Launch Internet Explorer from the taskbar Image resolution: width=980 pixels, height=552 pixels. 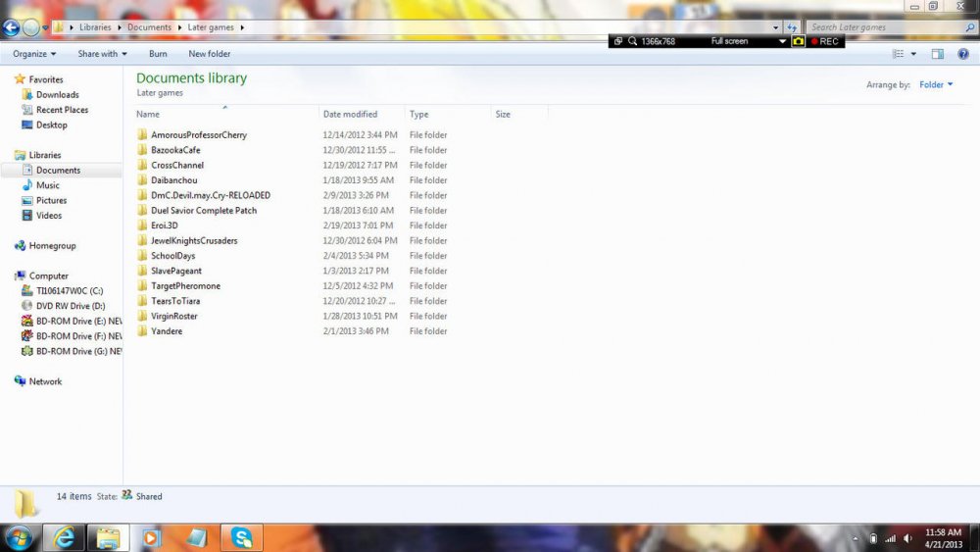(x=65, y=537)
